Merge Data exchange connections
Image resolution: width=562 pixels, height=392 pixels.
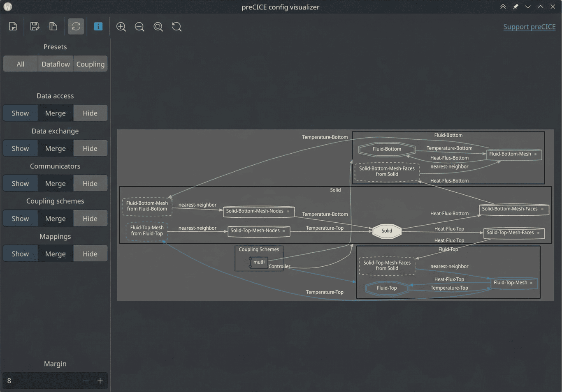click(55, 148)
